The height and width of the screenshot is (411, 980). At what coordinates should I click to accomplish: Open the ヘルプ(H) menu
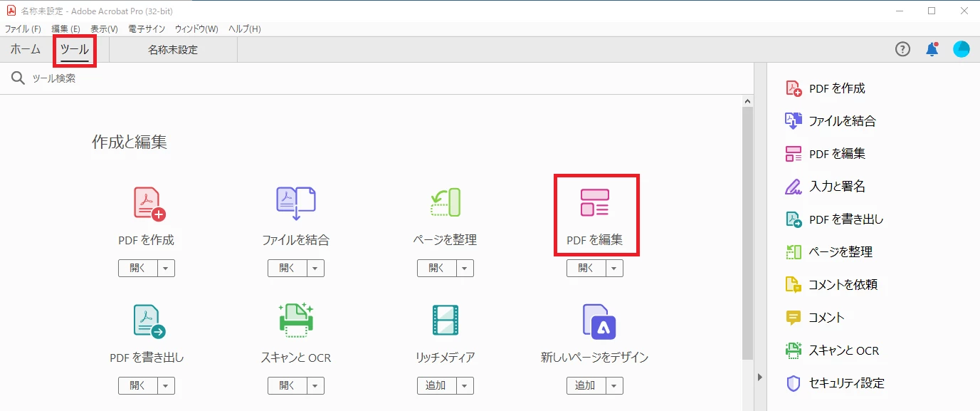(245, 29)
